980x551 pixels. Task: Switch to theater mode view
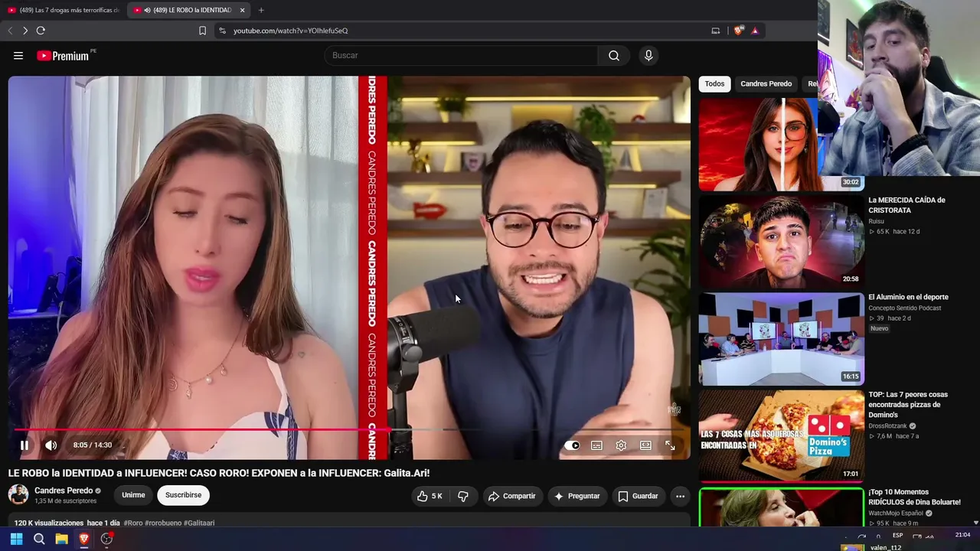click(645, 445)
